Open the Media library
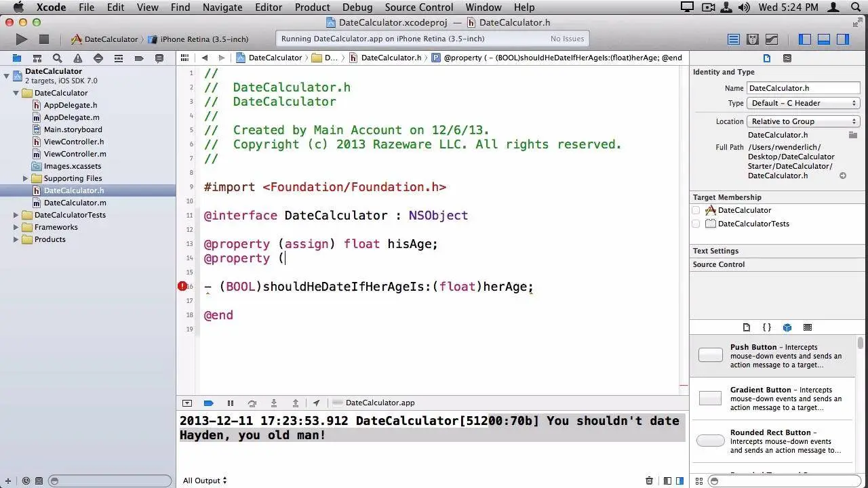 (x=808, y=327)
